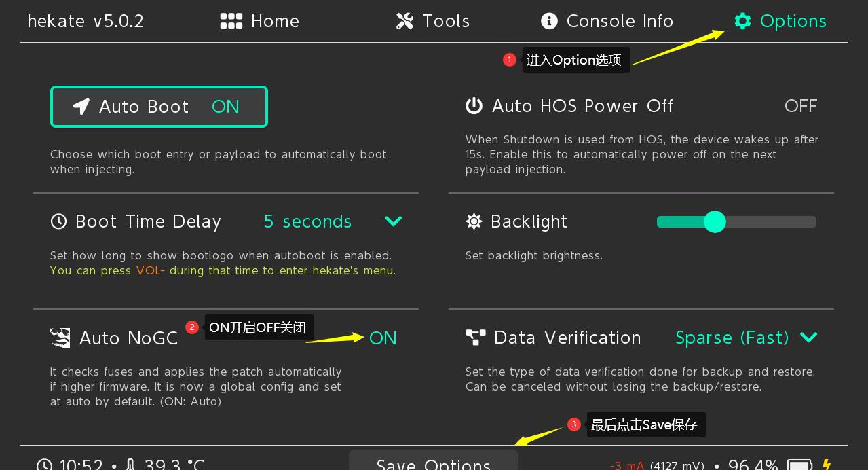
Task: Toggle the Auto Boot ON button
Action: point(159,107)
